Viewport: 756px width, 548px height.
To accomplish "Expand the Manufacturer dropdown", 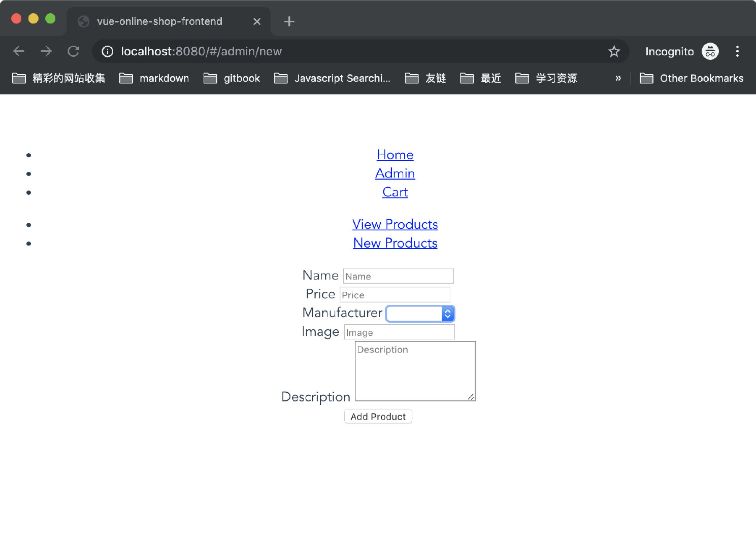I will (x=420, y=314).
